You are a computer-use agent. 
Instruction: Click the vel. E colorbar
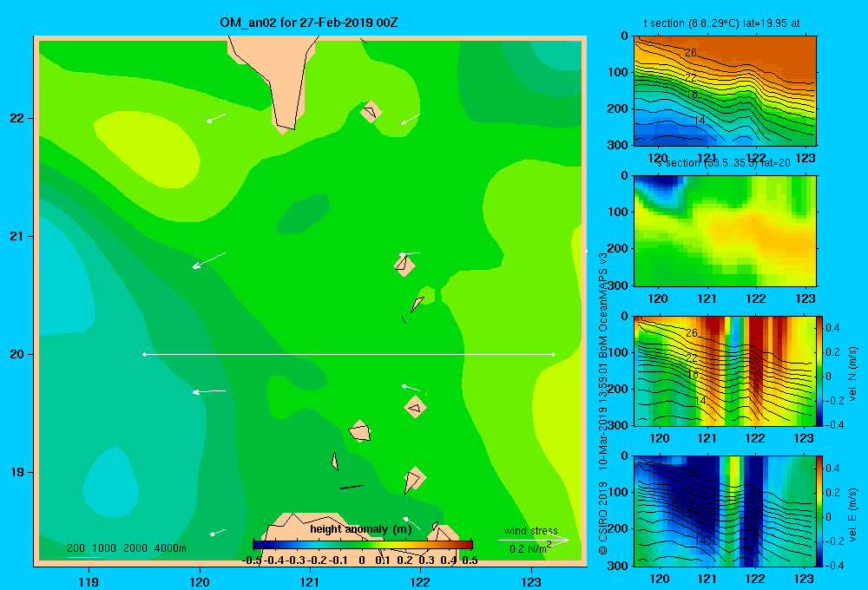click(820, 510)
